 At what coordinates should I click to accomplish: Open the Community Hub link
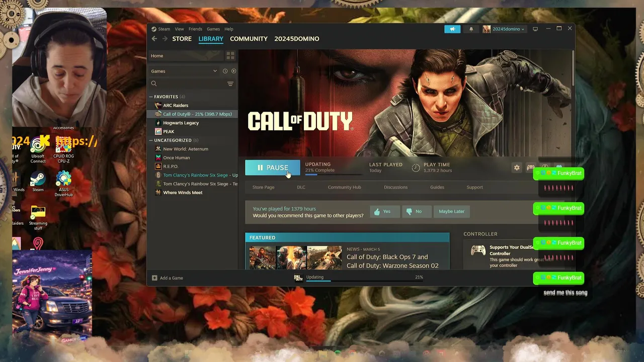coord(344,187)
